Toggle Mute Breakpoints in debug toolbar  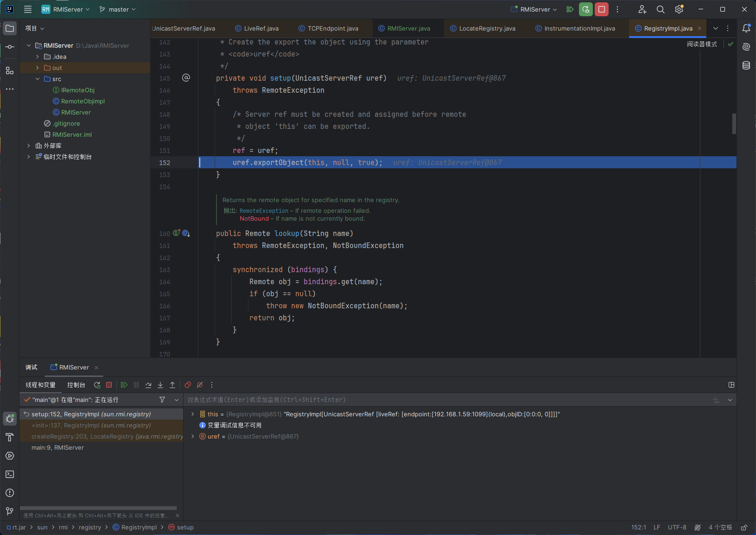pos(200,385)
